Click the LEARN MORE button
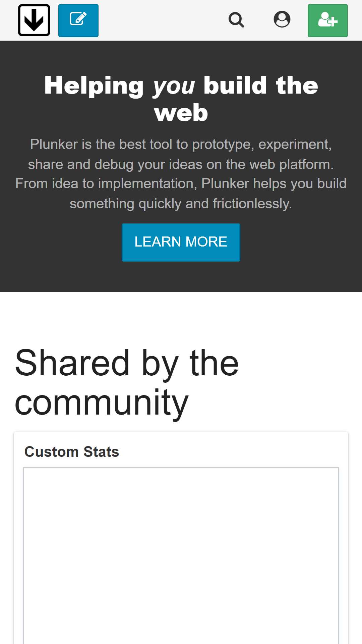Viewport: 362px width, 644px height. [181, 242]
